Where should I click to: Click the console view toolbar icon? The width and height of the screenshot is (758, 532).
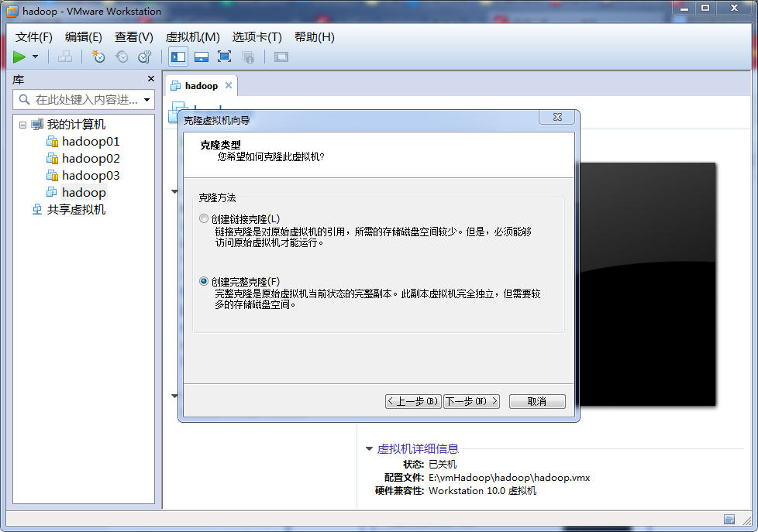pyautogui.click(x=281, y=57)
